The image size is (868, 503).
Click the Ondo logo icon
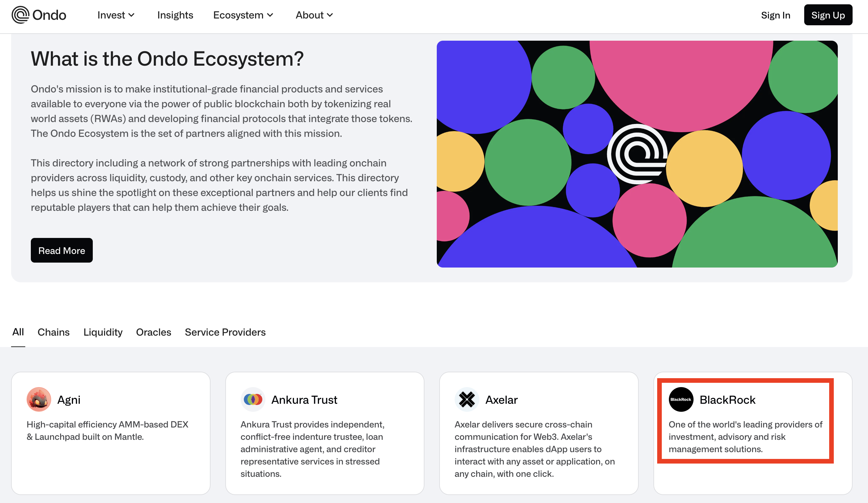click(x=20, y=15)
